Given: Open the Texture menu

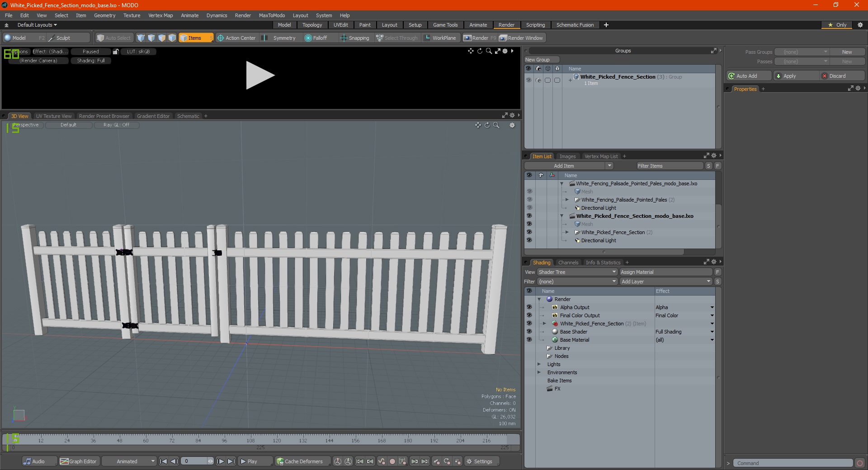Looking at the screenshot, I should 132,15.
